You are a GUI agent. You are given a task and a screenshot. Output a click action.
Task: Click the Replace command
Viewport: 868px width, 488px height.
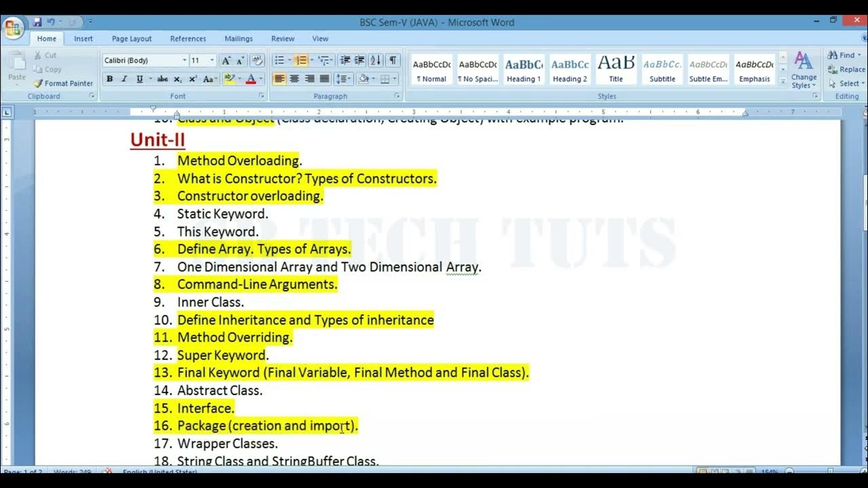[x=846, y=69]
